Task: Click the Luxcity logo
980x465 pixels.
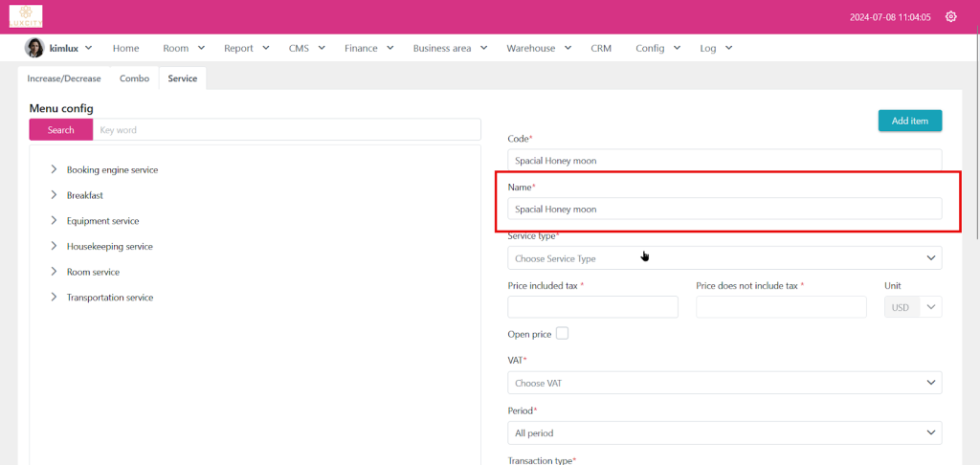Action: (x=26, y=16)
